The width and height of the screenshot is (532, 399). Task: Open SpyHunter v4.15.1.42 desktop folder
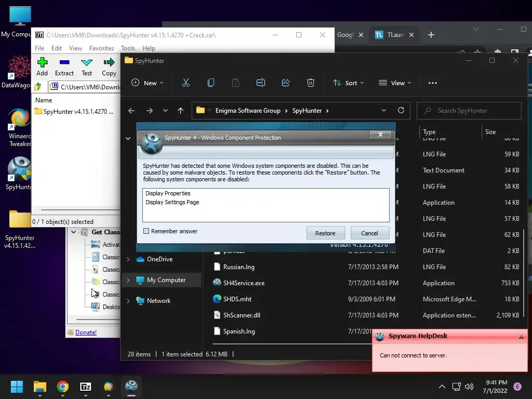pos(19,229)
